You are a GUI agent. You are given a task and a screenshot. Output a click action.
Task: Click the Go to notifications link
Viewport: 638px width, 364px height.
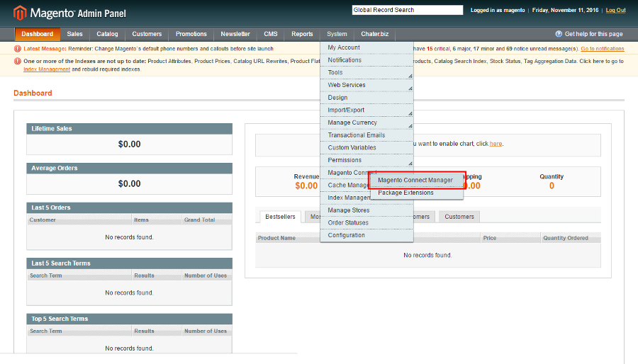point(602,49)
